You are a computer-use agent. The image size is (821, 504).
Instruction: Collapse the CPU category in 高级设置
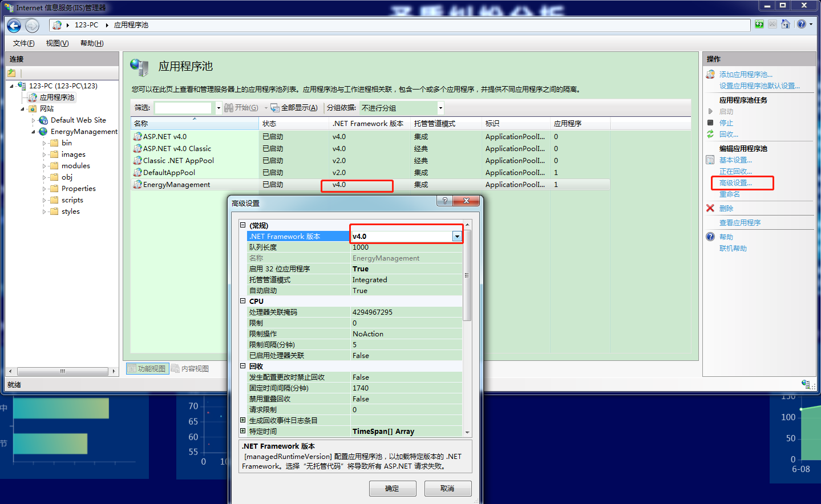242,301
